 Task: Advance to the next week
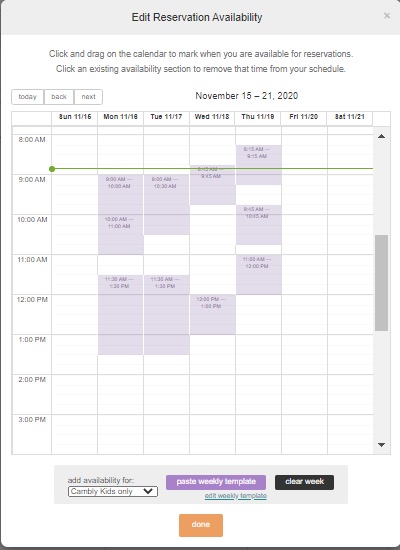(88, 97)
